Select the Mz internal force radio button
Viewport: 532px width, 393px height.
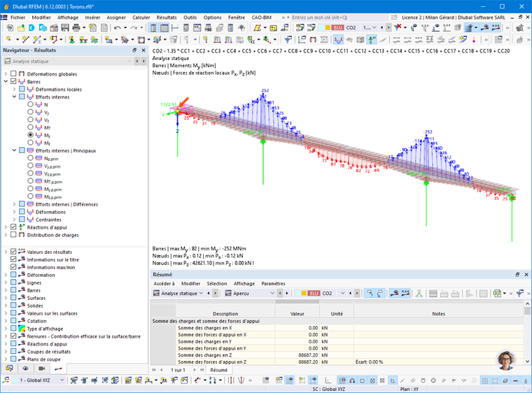pyautogui.click(x=30, y=143)
